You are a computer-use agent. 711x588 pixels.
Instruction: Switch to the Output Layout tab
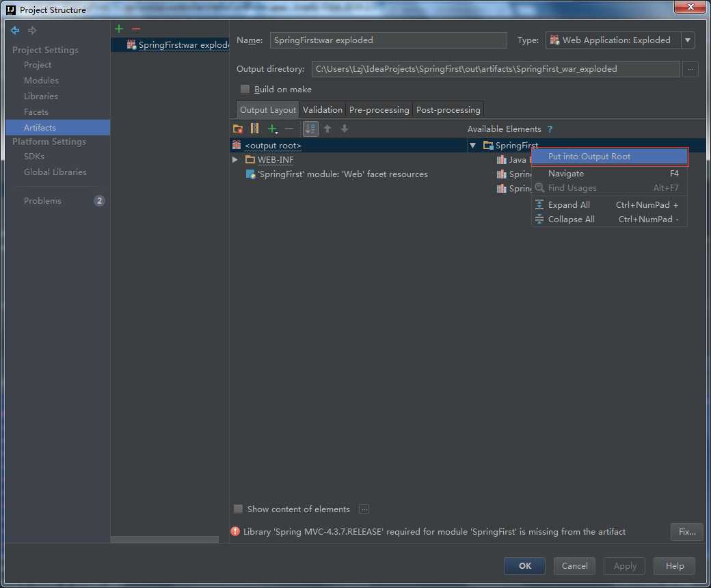tap(268, 109)
